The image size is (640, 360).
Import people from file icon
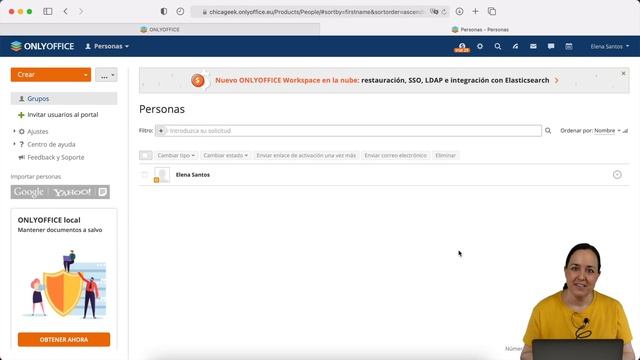(102, 192)
